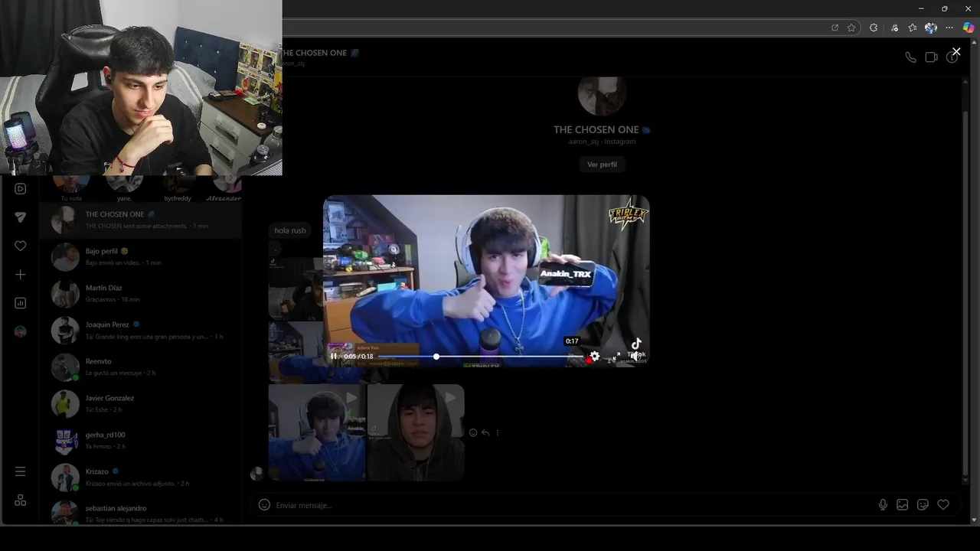Screen dimensions: 980x551
Task: Open the Reenvto conversation
Action: pos(140,367)
